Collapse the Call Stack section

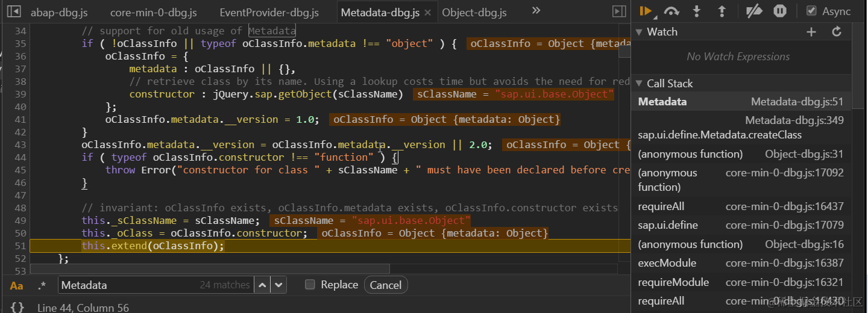(640, 84)
